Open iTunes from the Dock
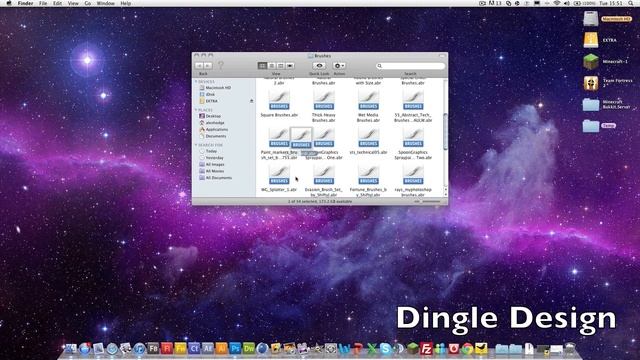640x360 pixels. pyautogui.click(x=139, y=349)
